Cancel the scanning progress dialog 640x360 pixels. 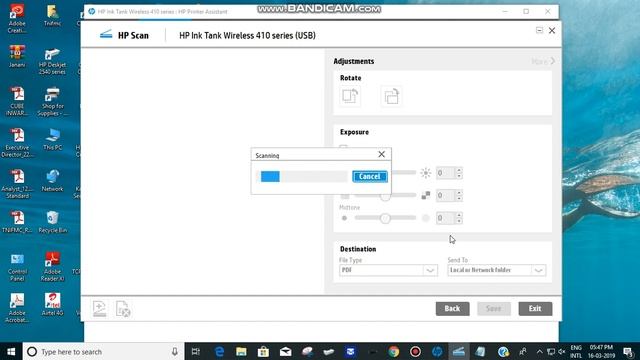click(370, 176)
